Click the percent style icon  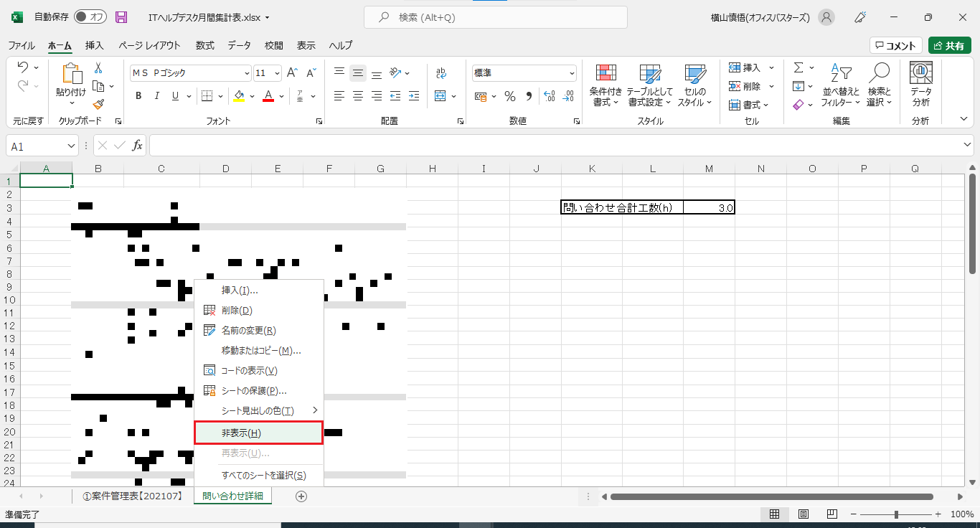[x=510, y=96]
